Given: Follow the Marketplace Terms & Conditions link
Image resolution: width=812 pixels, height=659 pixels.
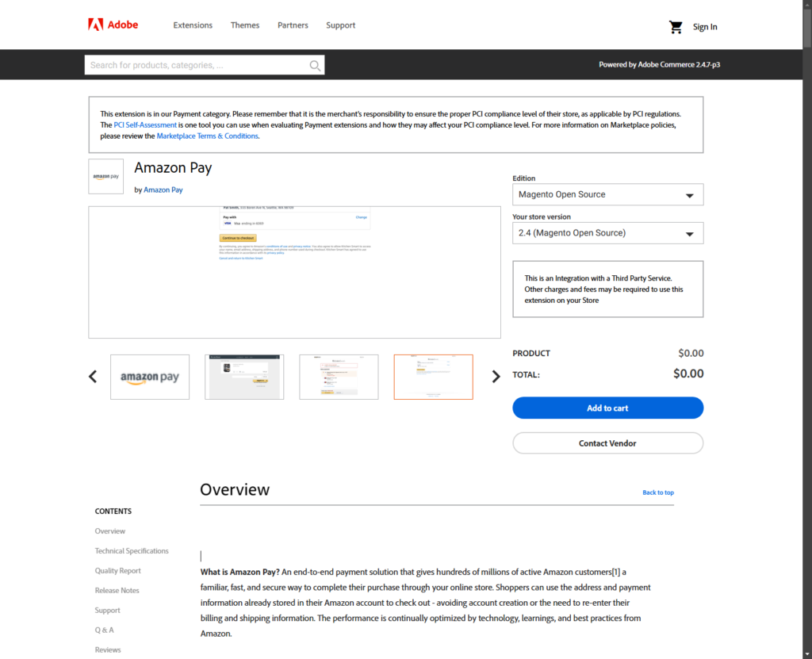Looking at the screenshot, I should (x=207, y=136).
